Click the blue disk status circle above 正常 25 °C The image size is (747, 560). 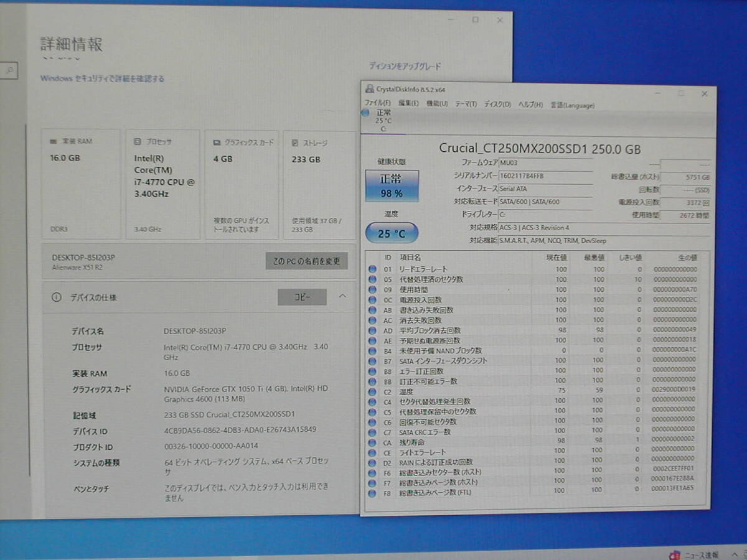click(365, 113)
